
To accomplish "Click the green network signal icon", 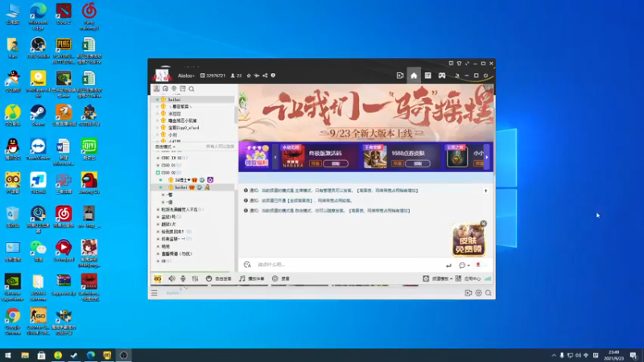I will pos(488,278).
